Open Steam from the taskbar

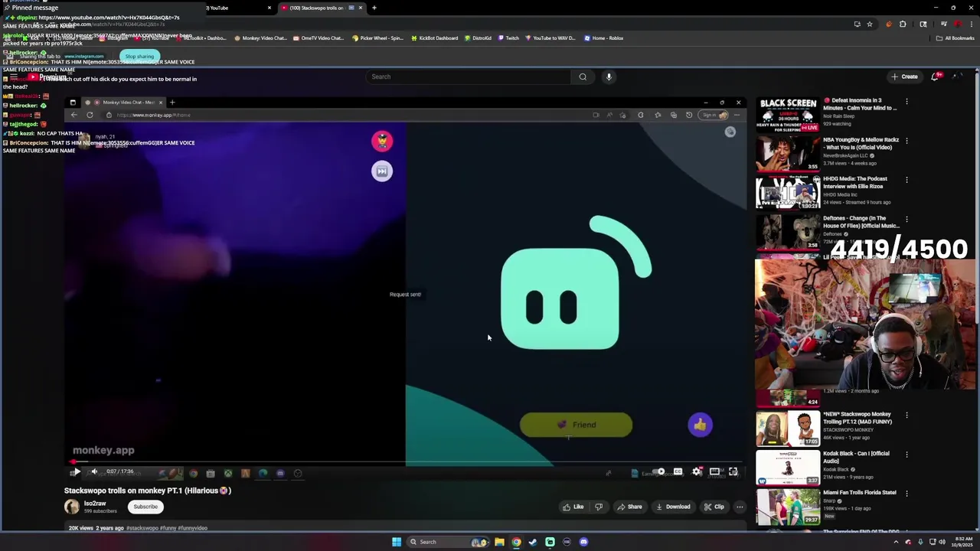tap(533, 542)
